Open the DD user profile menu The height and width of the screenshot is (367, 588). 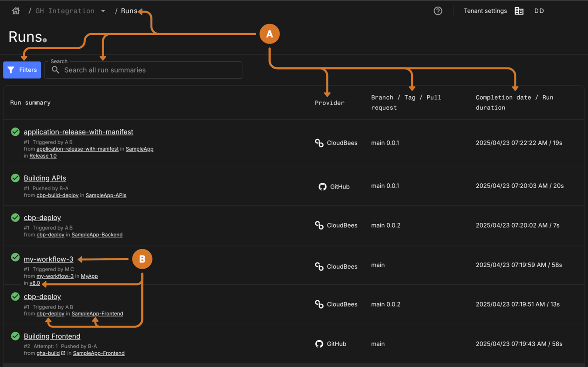tap(539, 11)
